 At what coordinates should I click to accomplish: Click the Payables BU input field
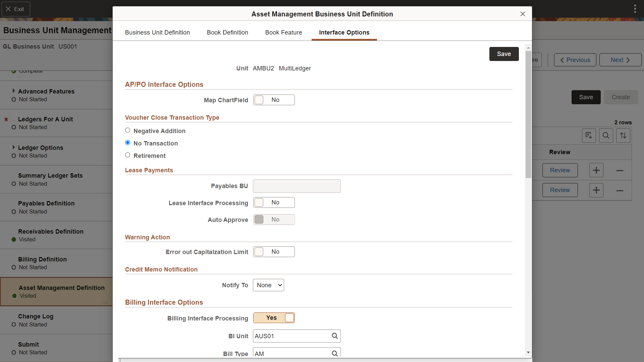297,185
